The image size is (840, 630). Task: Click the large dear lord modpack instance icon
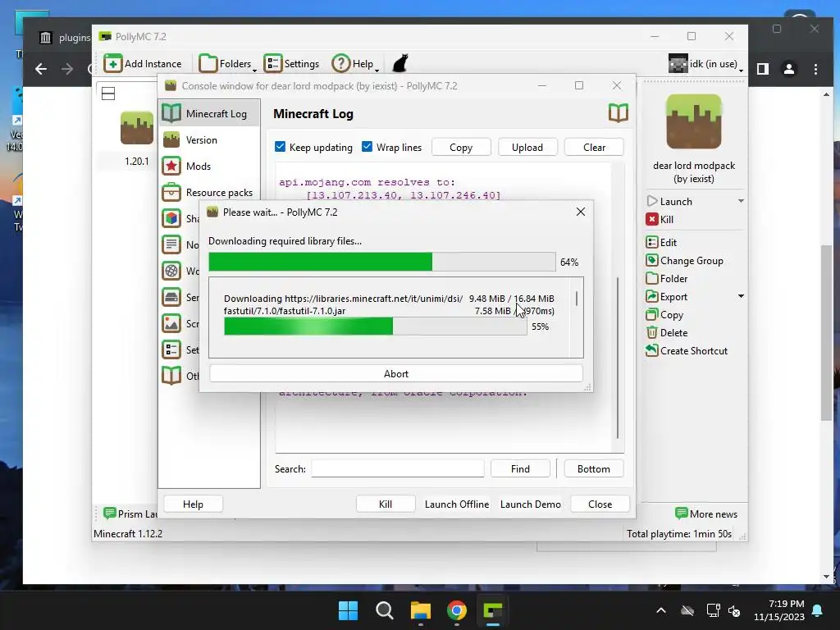[x=694, y=121]
